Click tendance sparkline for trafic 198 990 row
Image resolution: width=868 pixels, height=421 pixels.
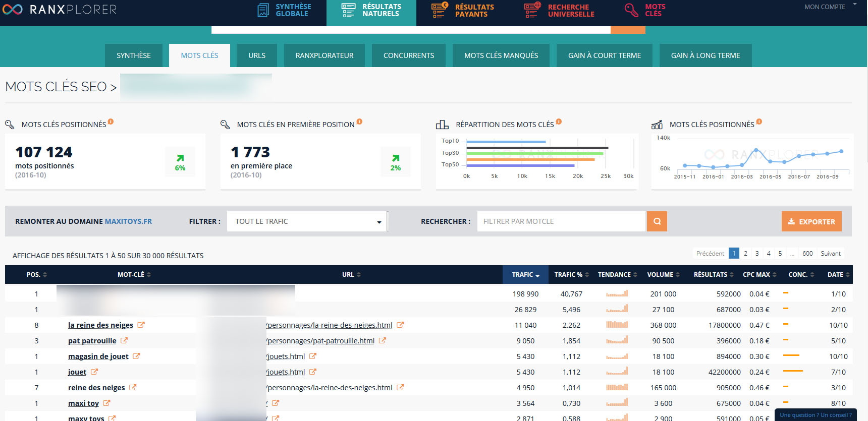tap(617, 293)
